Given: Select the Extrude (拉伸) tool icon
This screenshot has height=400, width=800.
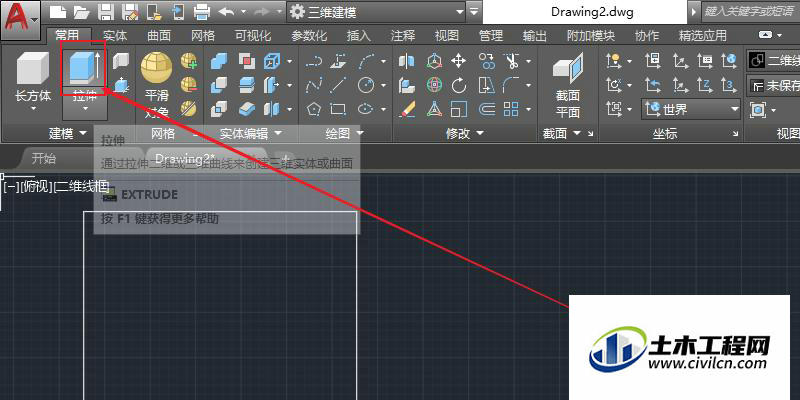Looking at the screenshot, I should 84,66.
